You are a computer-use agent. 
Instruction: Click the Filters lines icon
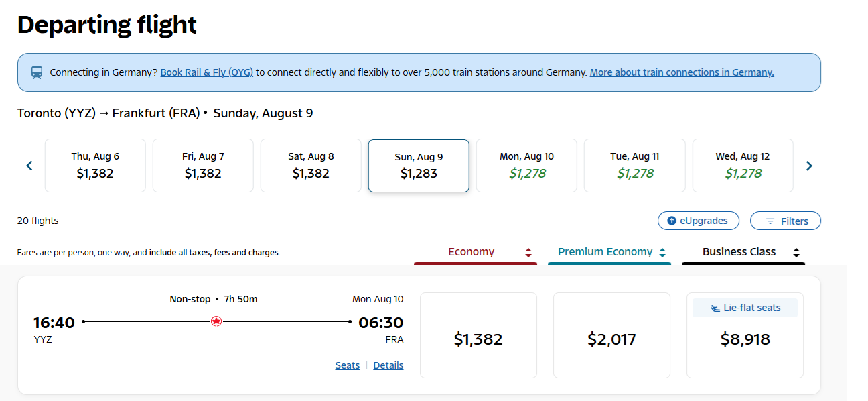click(x=770, y=221)
